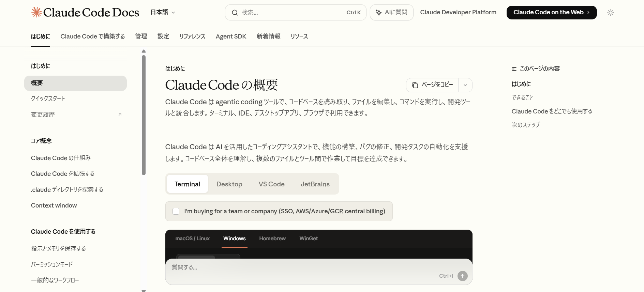Jump to Claude Code をどこでも使用する section
Image resolution: width=644 pixels, height=292 pixels.
552,111
